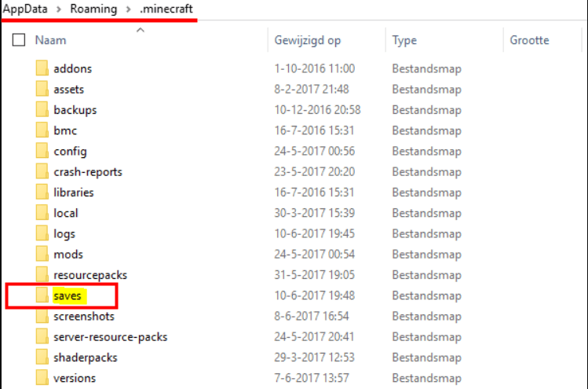Select the 'server-resource-packs' folder name
The width and height of the screenshot is (588, 389).
pos(111,337)
